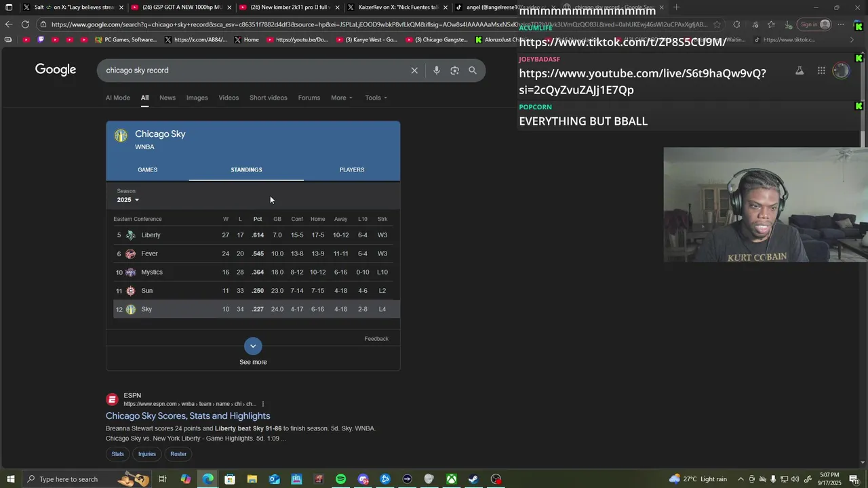Click the Liberty team name in standings
Screen dimensions: 868x488
click(x=151, y=235)
